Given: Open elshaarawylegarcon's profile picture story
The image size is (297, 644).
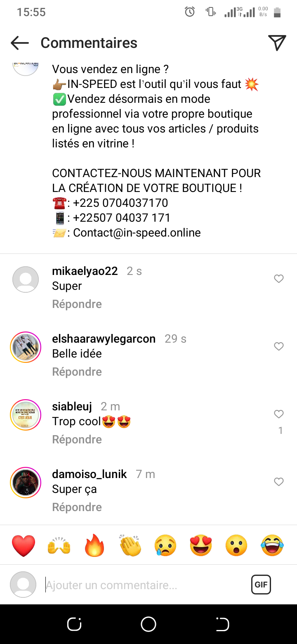Looking at the screenshot, I should [26, 347].
